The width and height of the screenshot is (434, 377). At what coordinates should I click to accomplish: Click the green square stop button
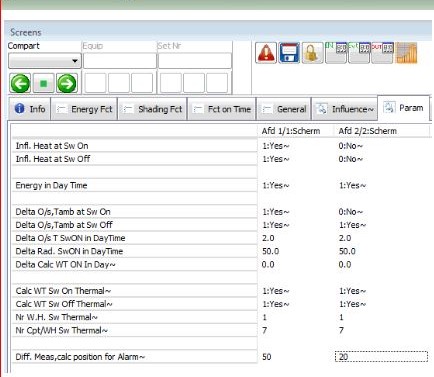pos(43,83)
